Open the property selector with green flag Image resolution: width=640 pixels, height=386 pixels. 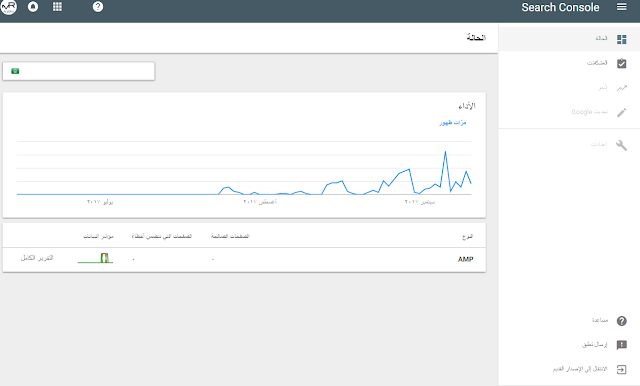coord(78,71)
